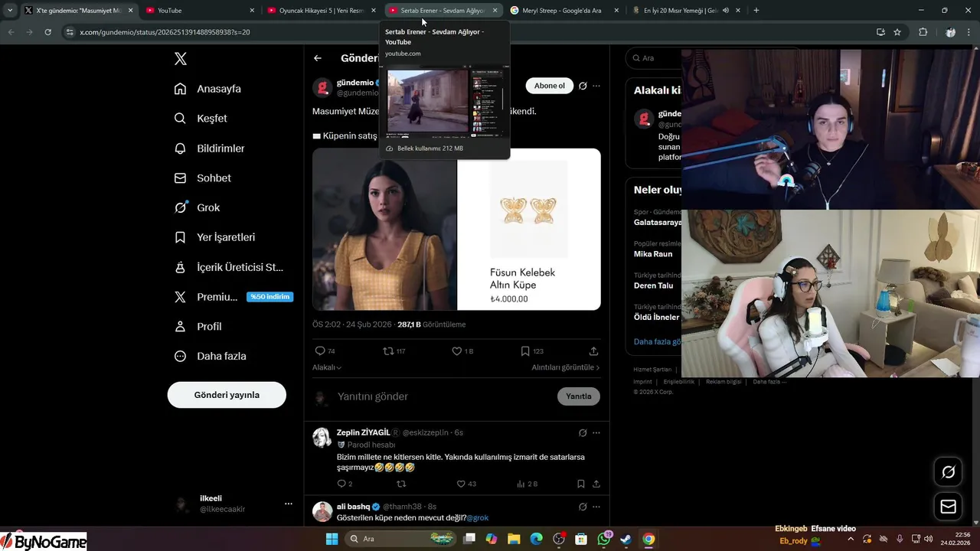Show hidden system tray icons
The height and width of the screenshot is (551, 980).
coord(851,539)
